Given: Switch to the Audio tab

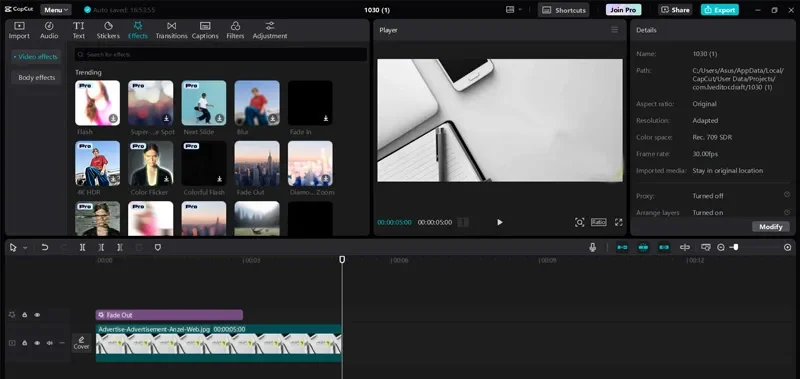Looking at the screenshot, I should (x=49, y=31).
